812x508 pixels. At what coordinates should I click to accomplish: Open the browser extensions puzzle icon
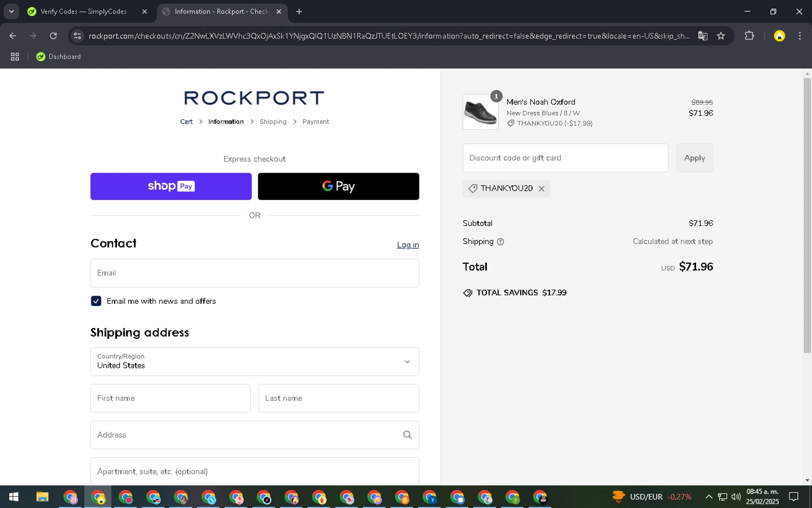click(x=749, y=36)
